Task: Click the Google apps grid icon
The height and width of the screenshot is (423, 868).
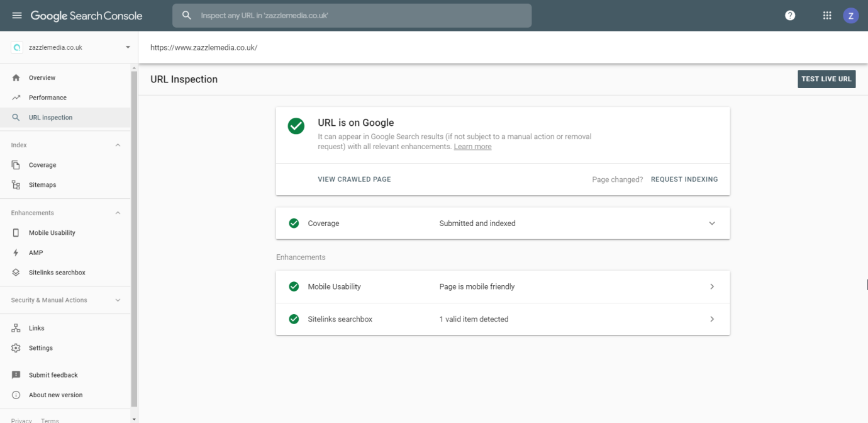Action: 826,14
